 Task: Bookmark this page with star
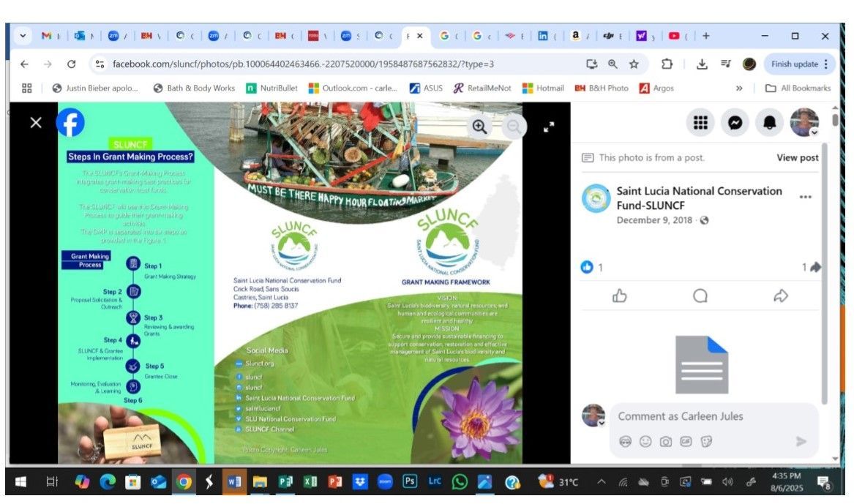tap(634, 64)
